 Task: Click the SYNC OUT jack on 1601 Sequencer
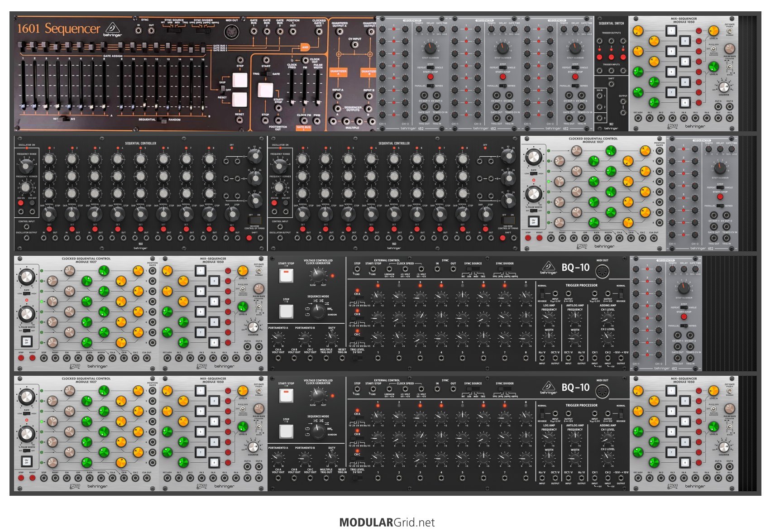click(151, 30)
